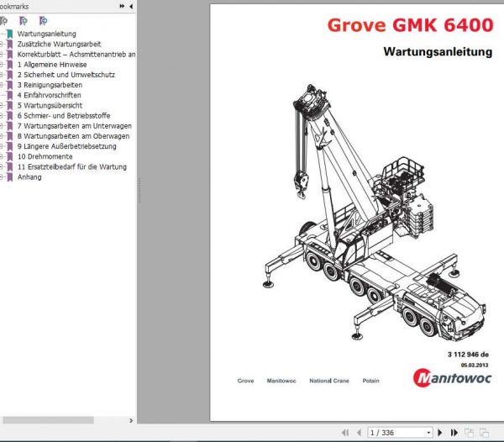Click the Bookmarks panel horizontal scrollbar thumb
Viewport: 504px width, 442px height.
(48, 420)
